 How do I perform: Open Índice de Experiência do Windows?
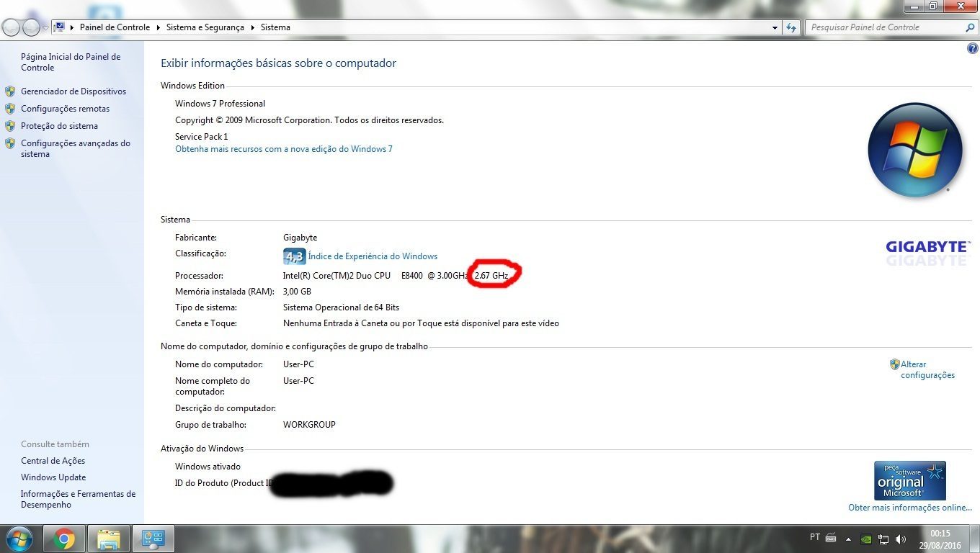coord(373,256)
